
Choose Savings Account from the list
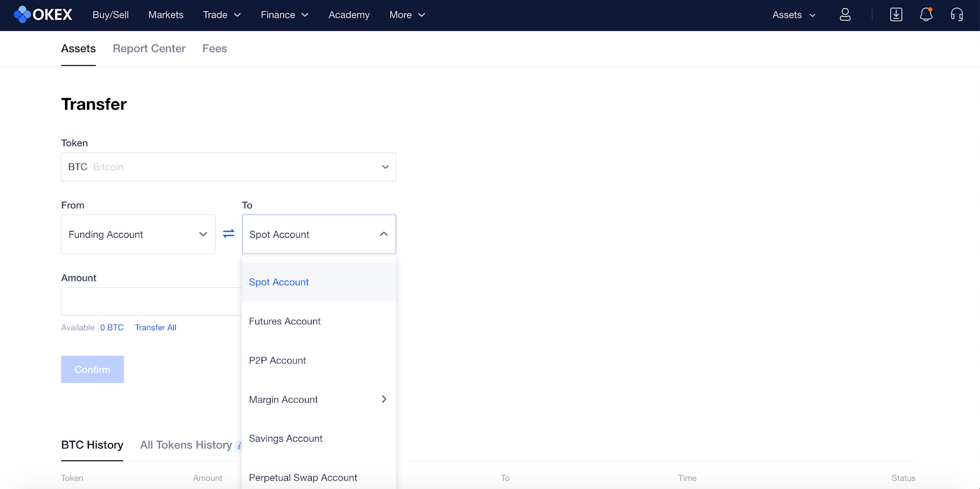[x=285, y=439]
